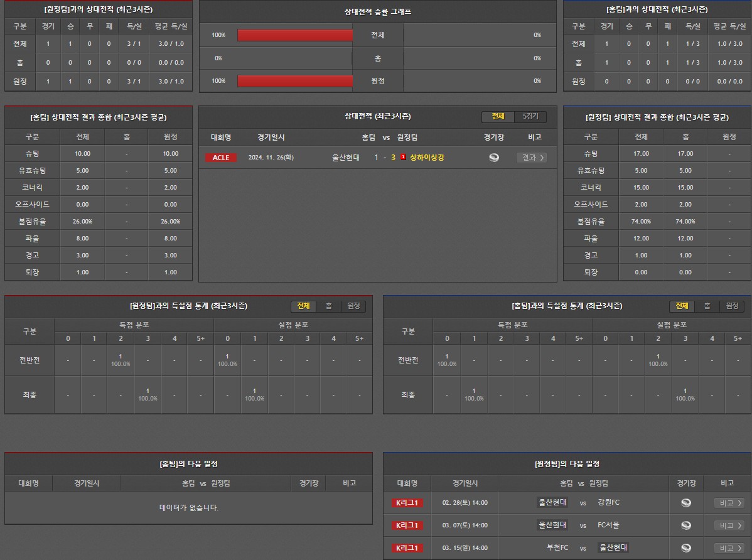Expand 비고 for the 부천FC match
Image resolution: width=752 pixels, height=560 pixels.
coord(729,548)
